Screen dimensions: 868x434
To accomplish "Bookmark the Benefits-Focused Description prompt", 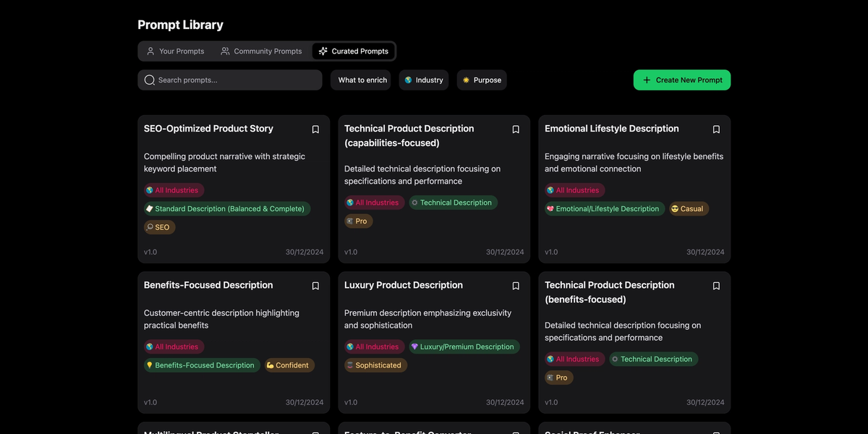I will pyautogui.click(x=315, y=286).
